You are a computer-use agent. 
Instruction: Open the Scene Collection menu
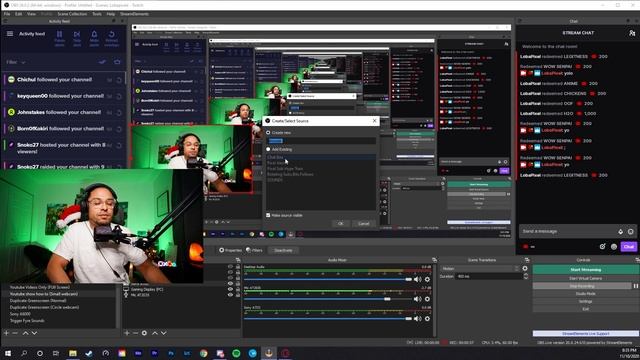(x=72, y=14)
